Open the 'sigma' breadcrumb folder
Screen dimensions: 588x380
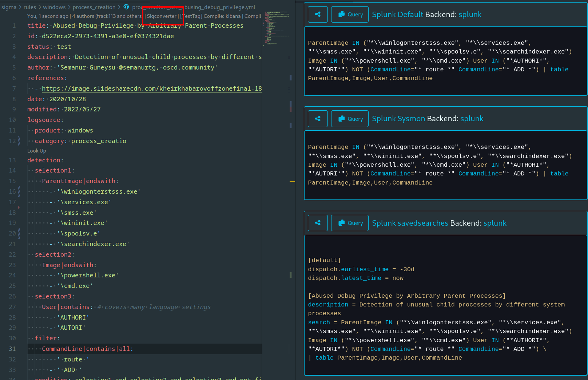coord(9,7)
